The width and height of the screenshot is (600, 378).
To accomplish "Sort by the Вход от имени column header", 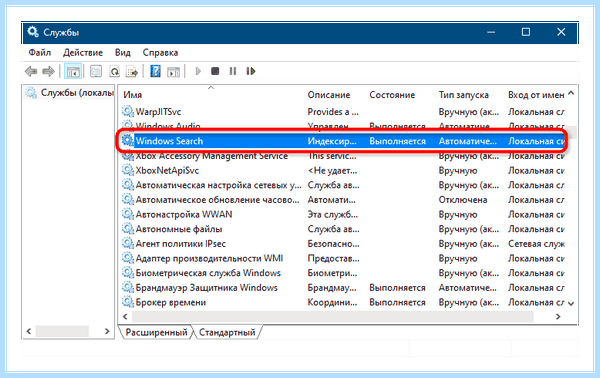I will point(536,94).
